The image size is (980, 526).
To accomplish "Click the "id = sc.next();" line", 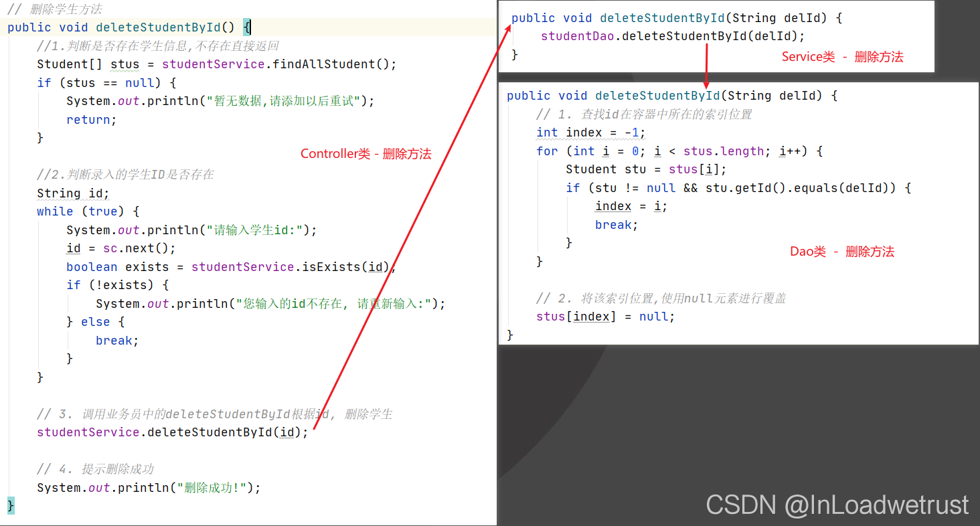I will (121, 248).
